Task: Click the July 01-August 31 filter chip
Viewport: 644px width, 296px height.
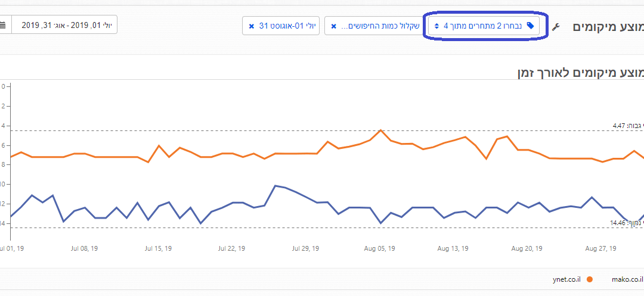Action: [x=281, y=26]
